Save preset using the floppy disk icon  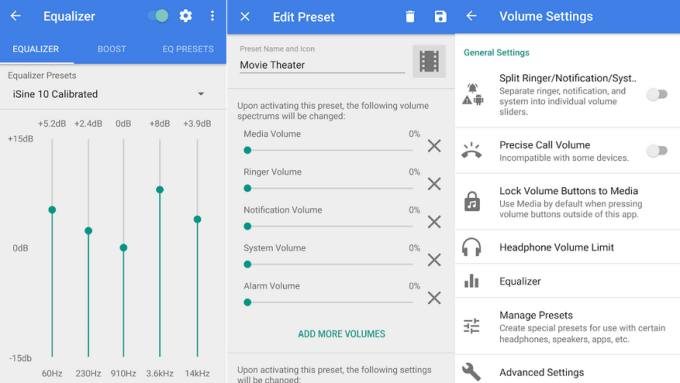point(440,16)
